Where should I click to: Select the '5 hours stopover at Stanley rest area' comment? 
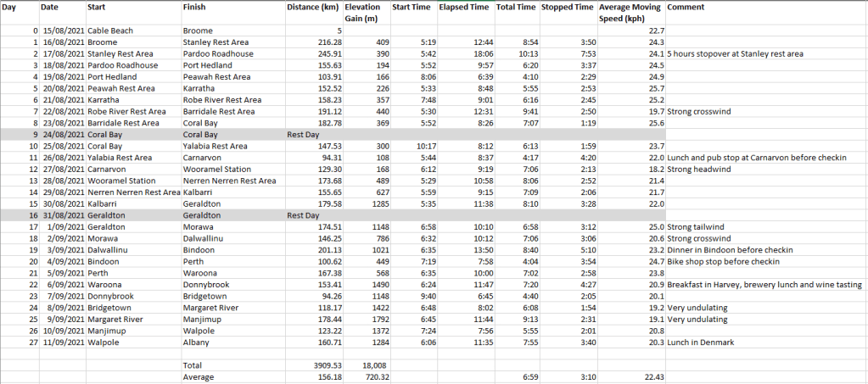point(736,53)
